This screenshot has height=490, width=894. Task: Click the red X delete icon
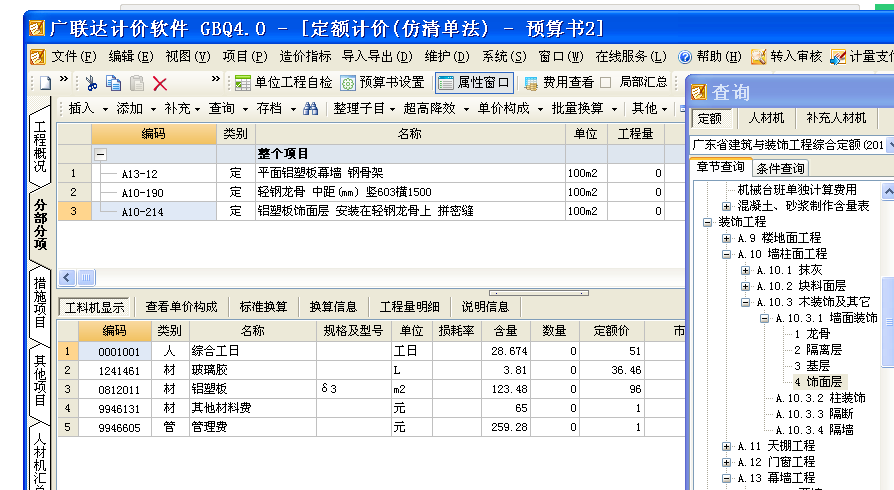pyautogui.click(x=160, y=84)
